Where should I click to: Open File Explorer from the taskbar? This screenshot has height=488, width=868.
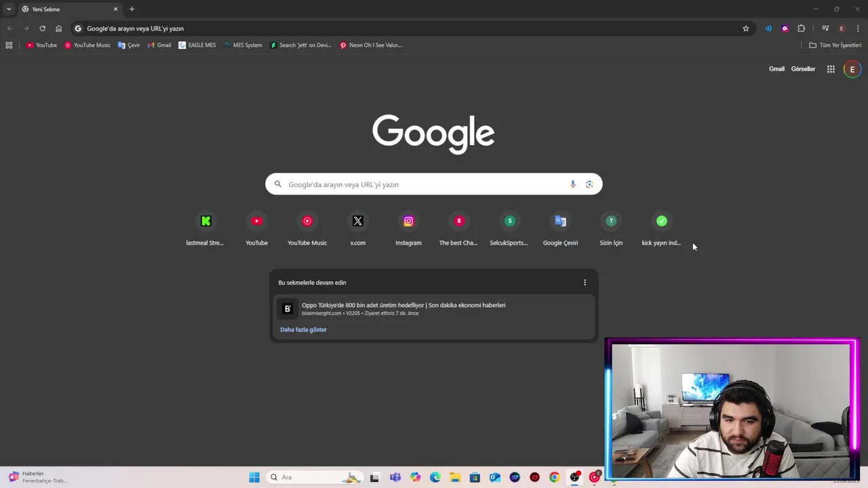coord(455,477)
